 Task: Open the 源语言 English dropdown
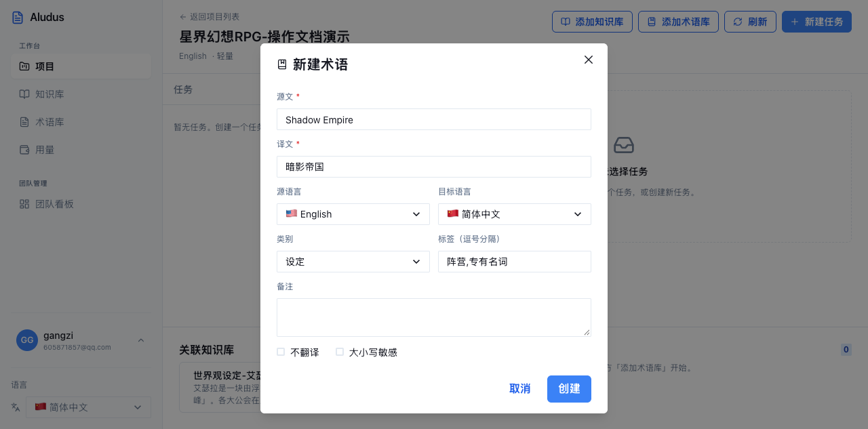click(353, 214)
